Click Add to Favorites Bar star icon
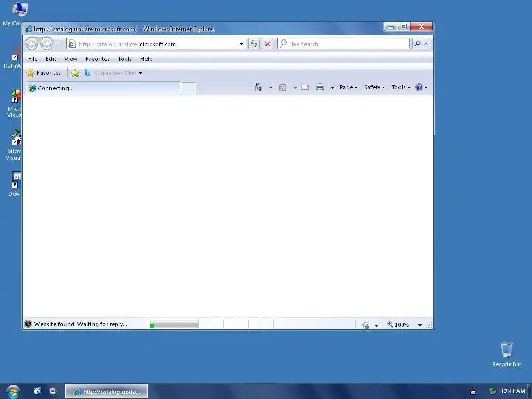This screenshot has width=532, height=399. point(75,73)
